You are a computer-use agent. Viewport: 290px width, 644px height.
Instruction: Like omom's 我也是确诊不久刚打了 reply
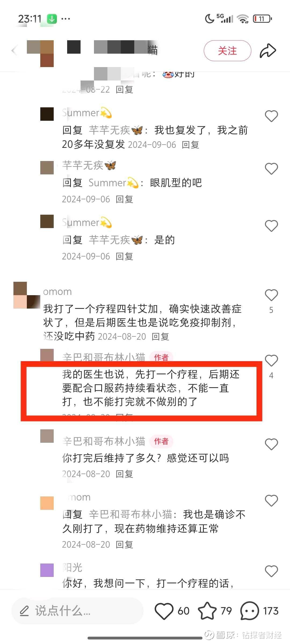[x=271, y=501]
